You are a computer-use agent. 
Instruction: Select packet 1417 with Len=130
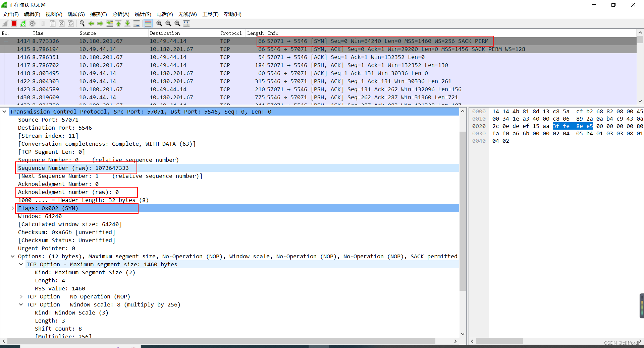coord(318,65)
